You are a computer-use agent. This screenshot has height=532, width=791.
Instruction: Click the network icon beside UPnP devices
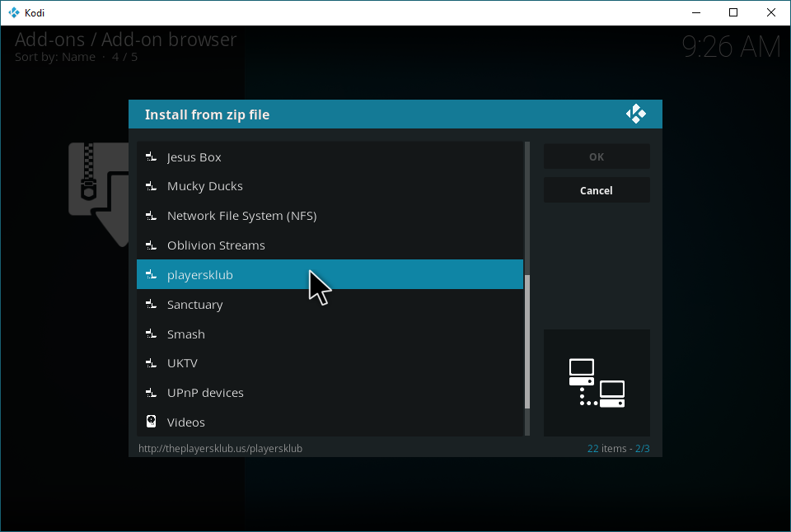(x=151, y=393)
